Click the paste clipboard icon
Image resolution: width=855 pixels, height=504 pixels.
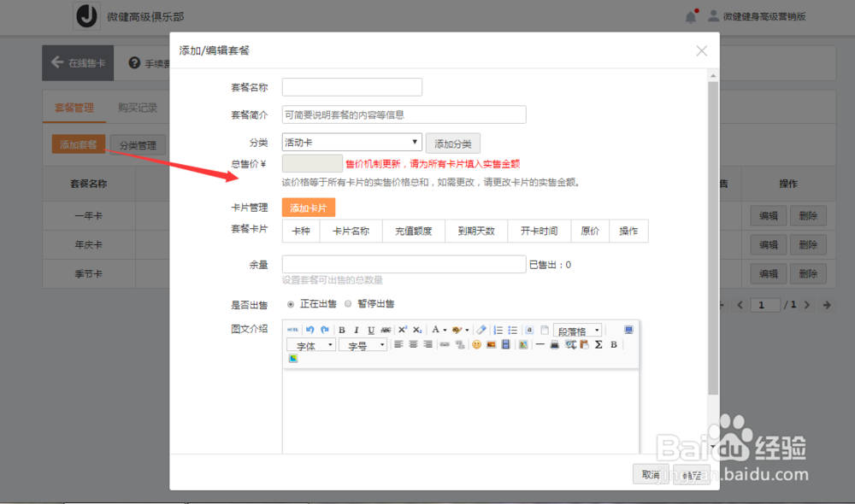584,344
